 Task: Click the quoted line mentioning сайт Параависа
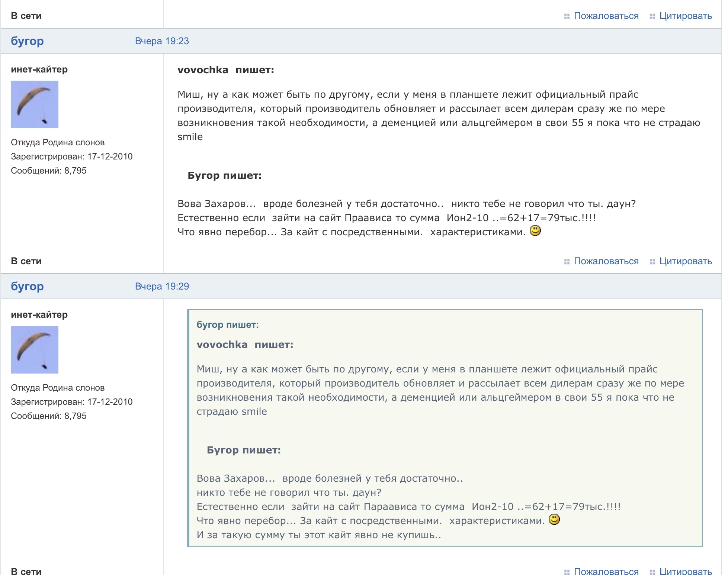point(408,507)
